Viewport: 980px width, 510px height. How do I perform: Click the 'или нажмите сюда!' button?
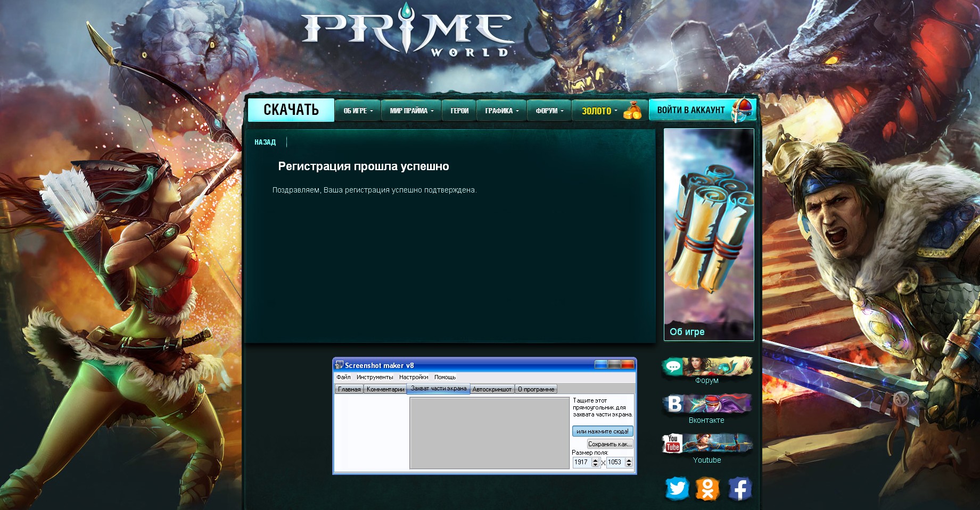coord(603,431)
